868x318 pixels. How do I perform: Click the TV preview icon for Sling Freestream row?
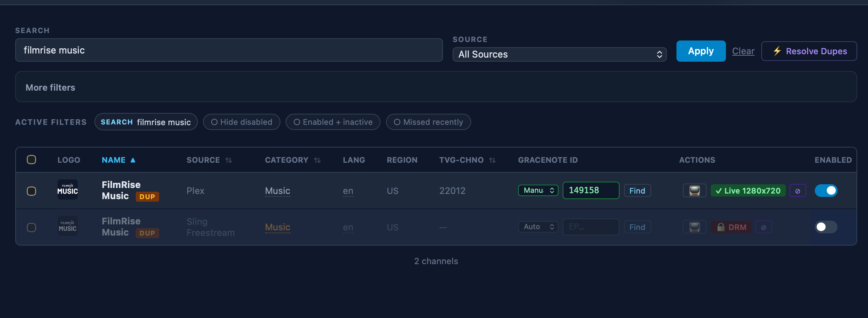click(694, 227)
